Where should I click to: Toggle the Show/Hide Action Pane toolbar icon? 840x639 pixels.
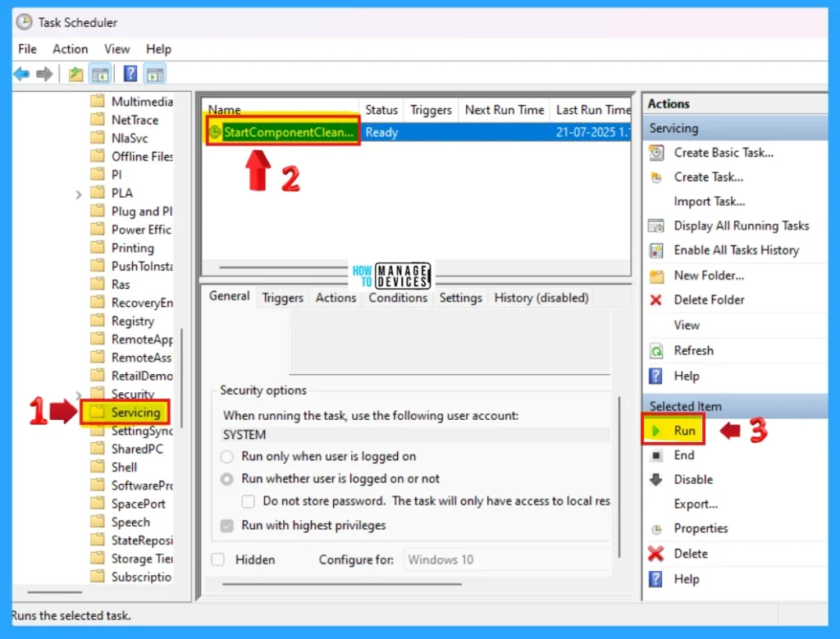pyautogui.click(x=155, y=74)
